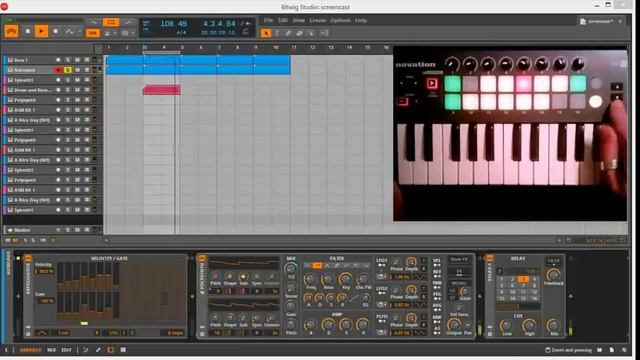Click the Polysynth Output knob

coord(453,324)
